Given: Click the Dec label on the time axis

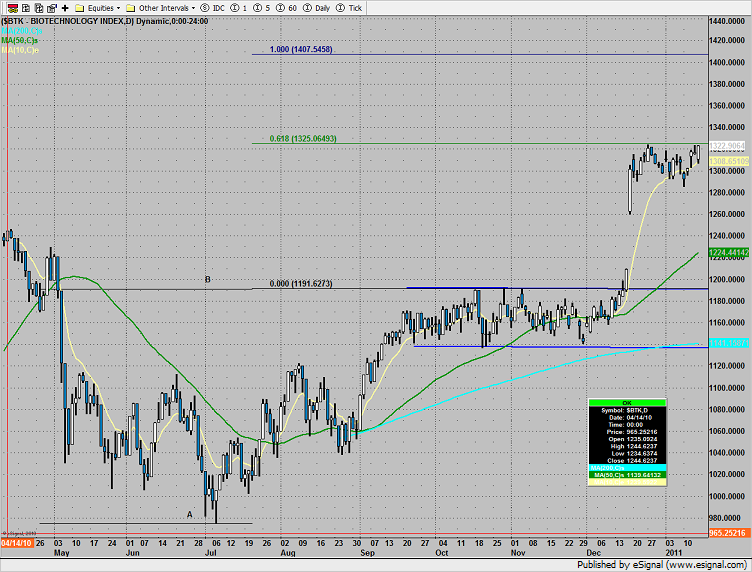Looking at the screenshot, I should pyautogui.click(x=594, y=553).
